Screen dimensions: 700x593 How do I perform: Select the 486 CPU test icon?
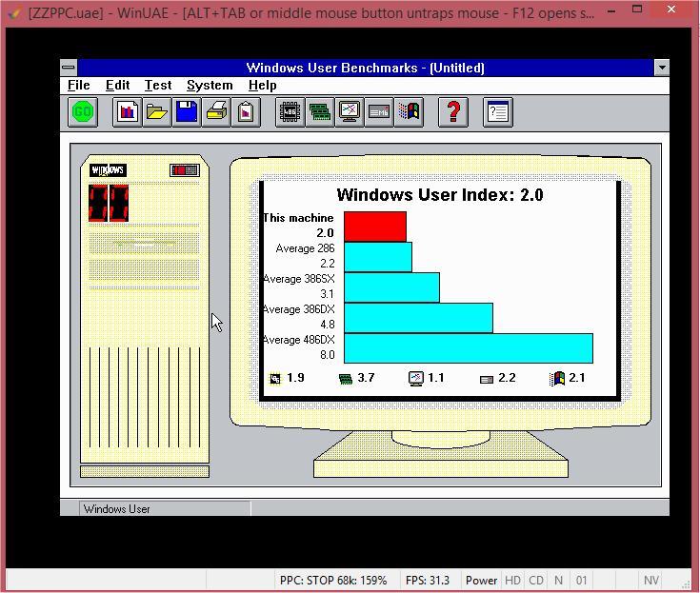290,111
